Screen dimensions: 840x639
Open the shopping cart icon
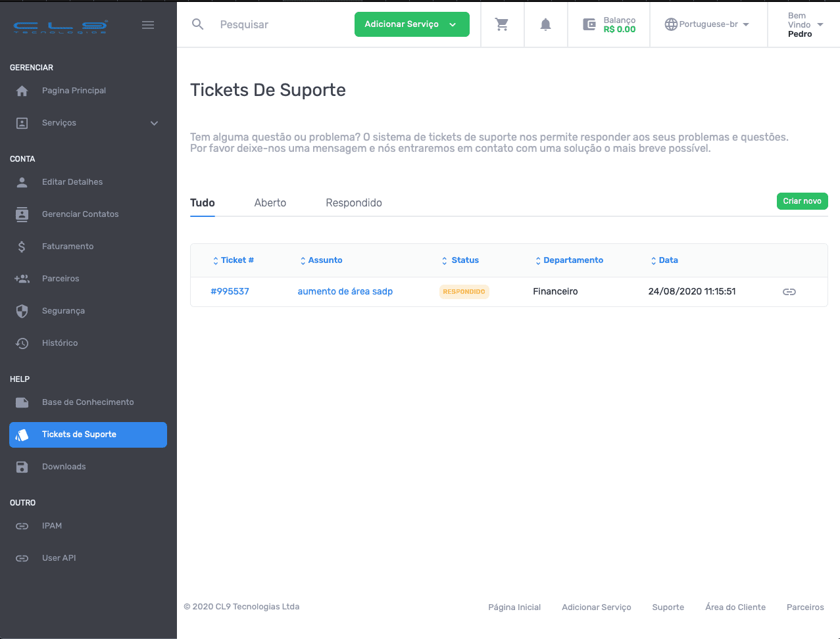502,24
